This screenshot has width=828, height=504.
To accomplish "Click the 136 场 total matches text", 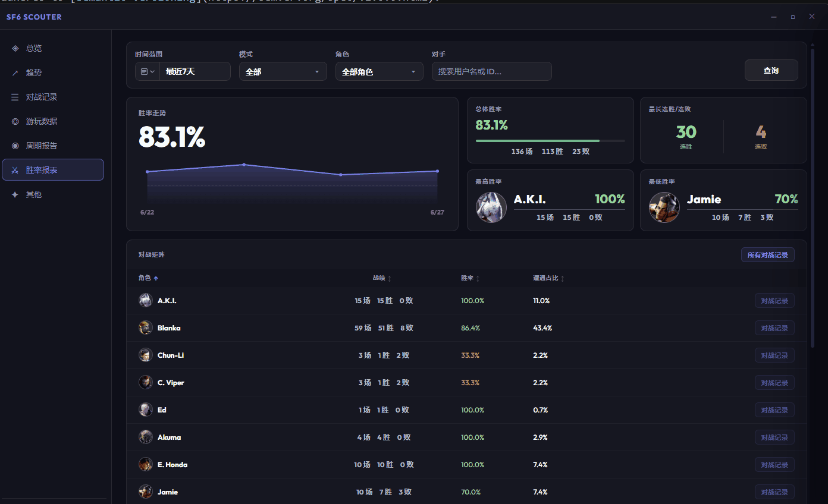I will (x=522, y=152).
